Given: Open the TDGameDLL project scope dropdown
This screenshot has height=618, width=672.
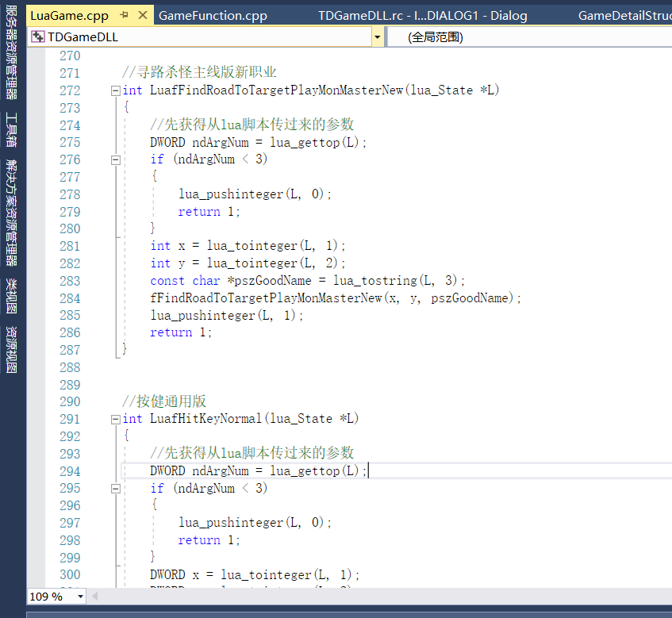Looking at the screenshot, I should pyautogui.click(x=377, y=37).
